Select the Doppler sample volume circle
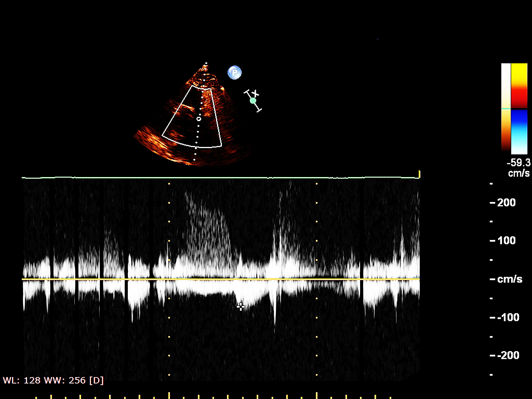 (x=199, y=119)
